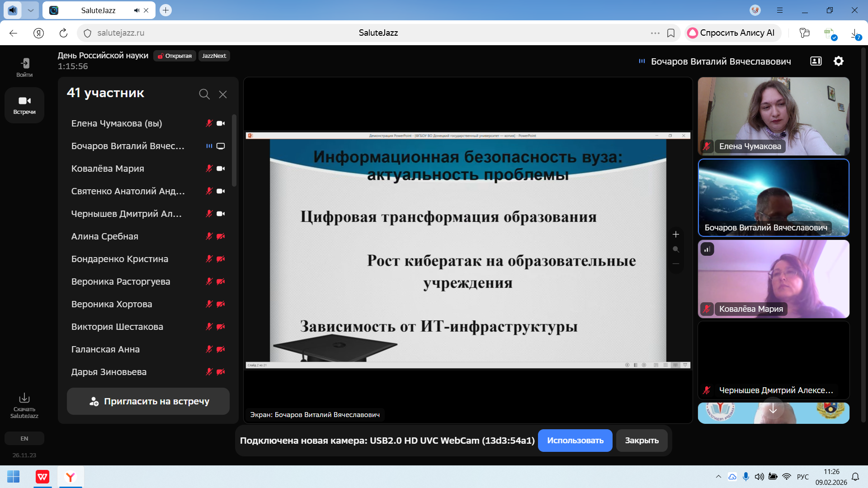Toggle camera for Елена Чумакова (вы)
868x488 pixels.
click(221, 123)
